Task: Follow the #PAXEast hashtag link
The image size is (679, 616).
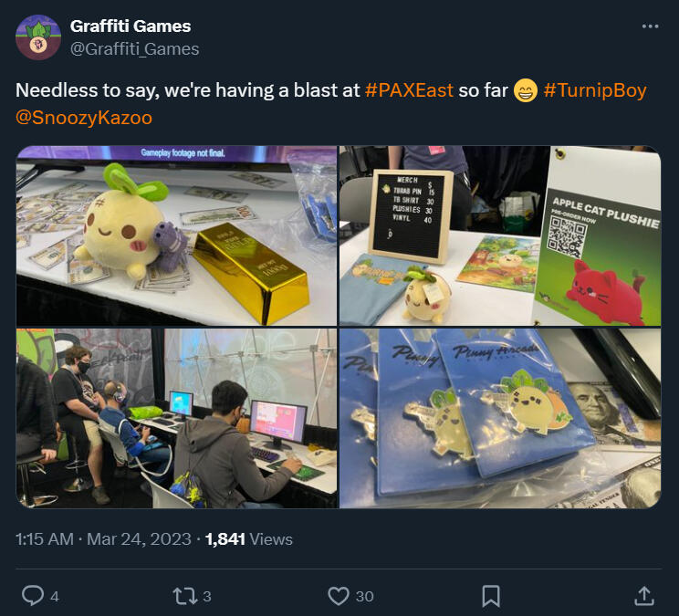Action: [x=409, y=90]
